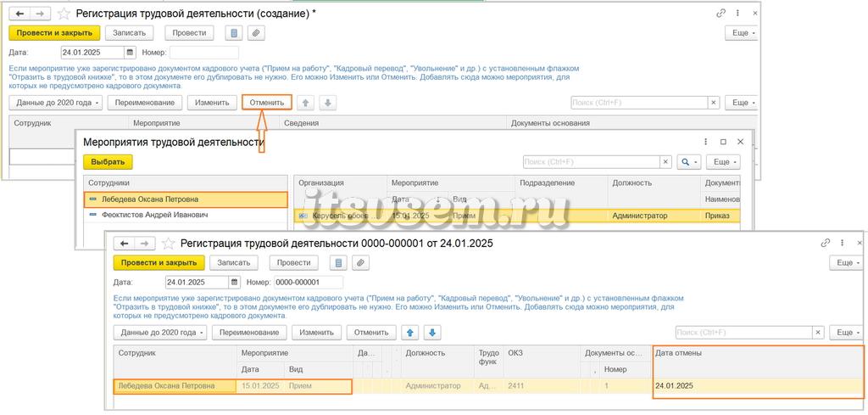This screenshot has height=415, width=868.
Task: Click Переименование in top window
Action: [144, 103]
